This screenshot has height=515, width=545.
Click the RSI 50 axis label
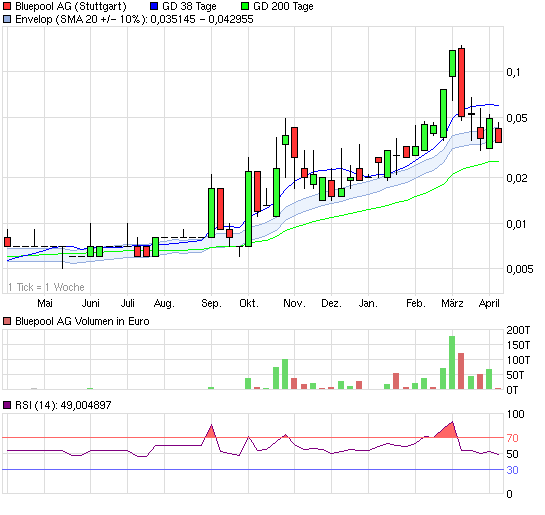pos(512,454)
